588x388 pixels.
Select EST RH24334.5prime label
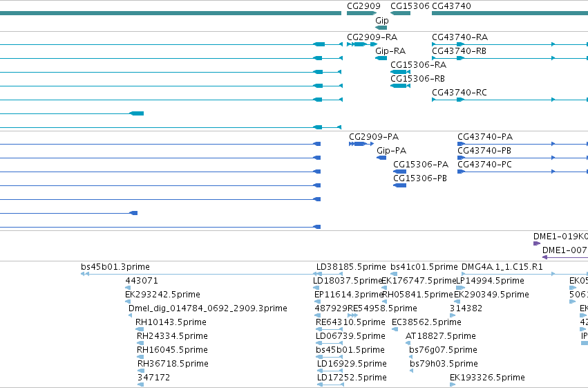point(172,336)
